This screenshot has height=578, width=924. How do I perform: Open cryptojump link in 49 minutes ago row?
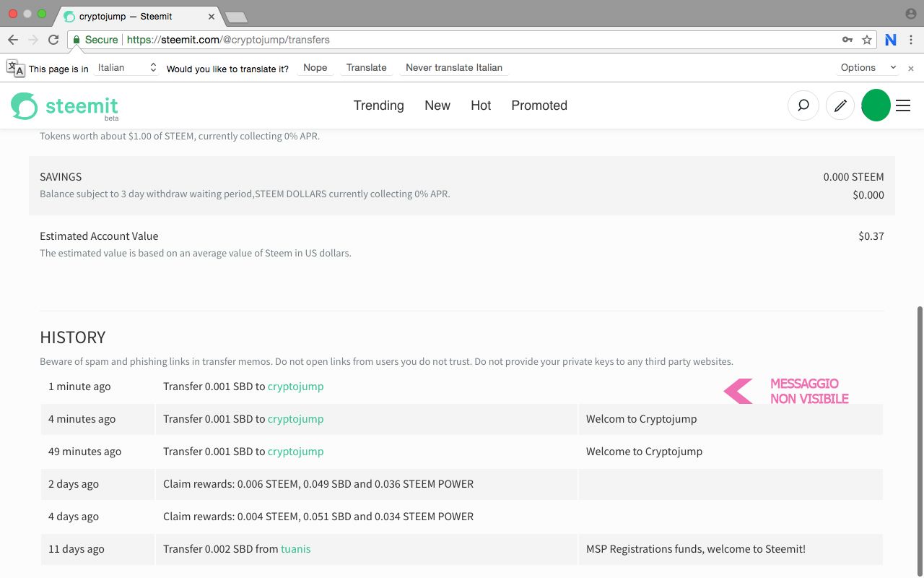point(295,451)
